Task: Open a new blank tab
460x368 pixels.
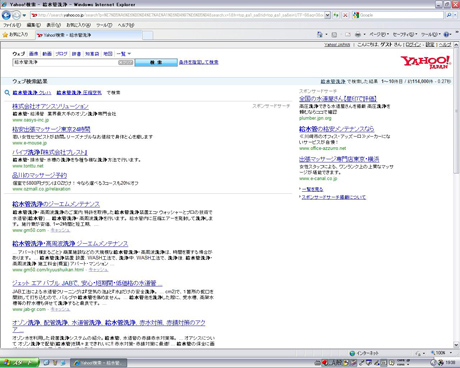Action: pos(148,35)
